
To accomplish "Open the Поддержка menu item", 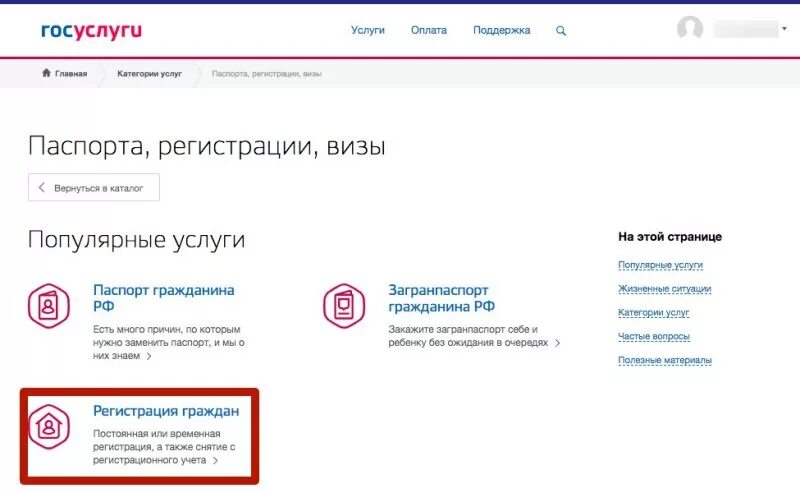I will click(502, 31).
